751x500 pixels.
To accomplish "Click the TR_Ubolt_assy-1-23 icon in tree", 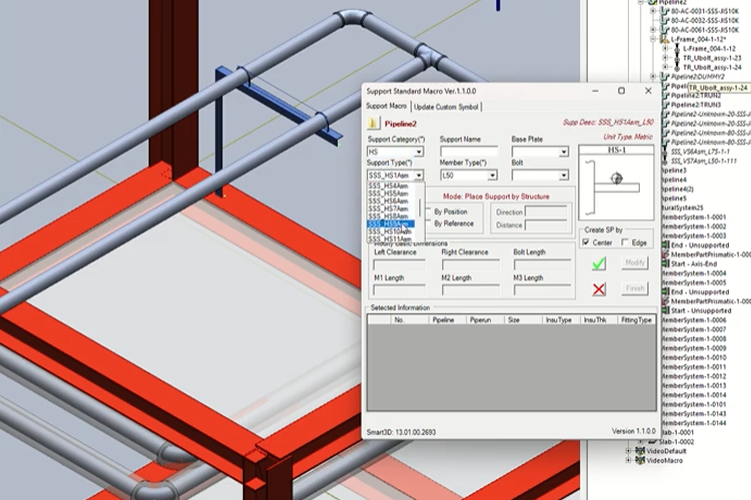I will (x=677, y=58).
